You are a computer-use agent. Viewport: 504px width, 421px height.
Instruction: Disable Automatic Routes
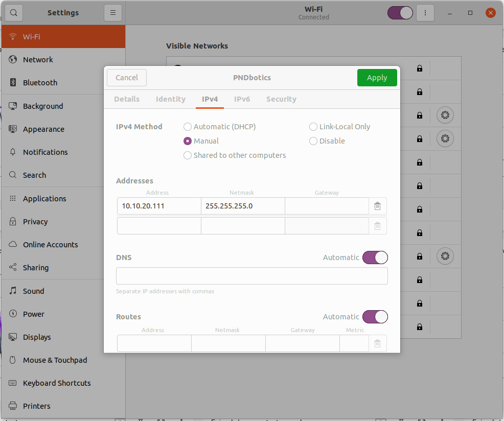point(375,317)
